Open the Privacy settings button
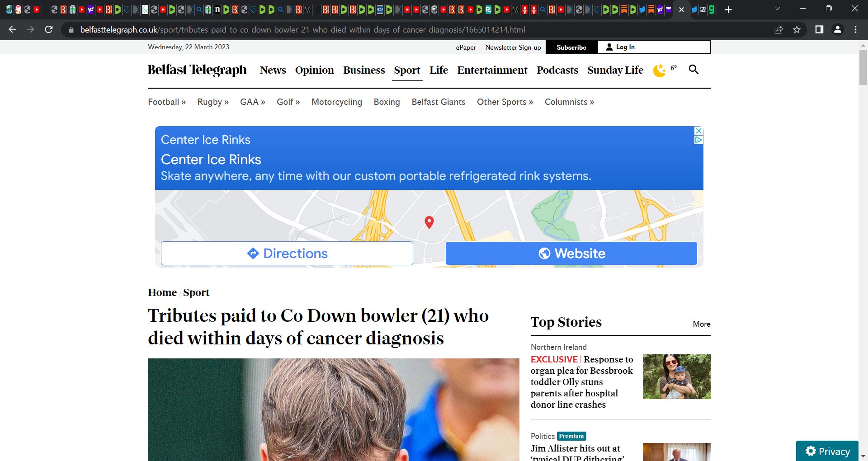The width and height of the screenshot is (868, 461). [x=827, y=451]
